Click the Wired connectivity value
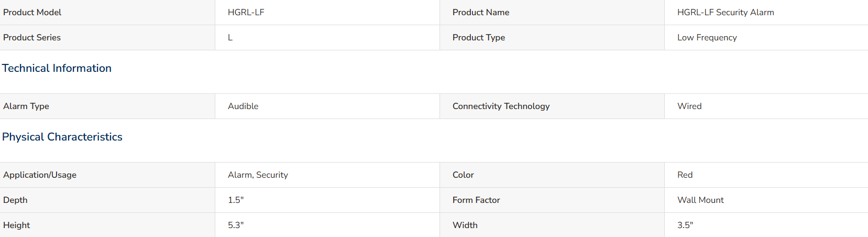 [689, 106]
